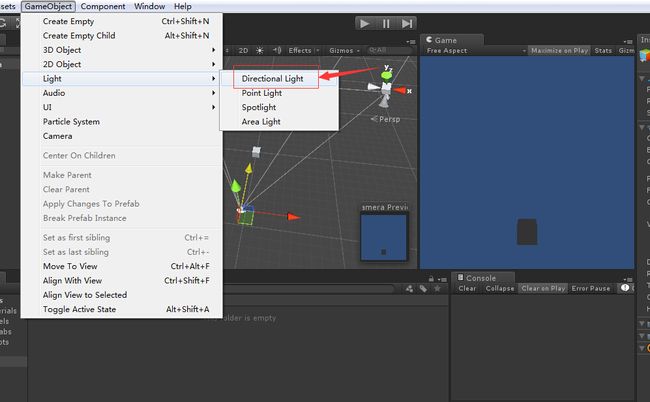Viewport: 650px width, 402px height.
Task: Toggle Scene view lighting sun icon
Action: coord(260,51)
